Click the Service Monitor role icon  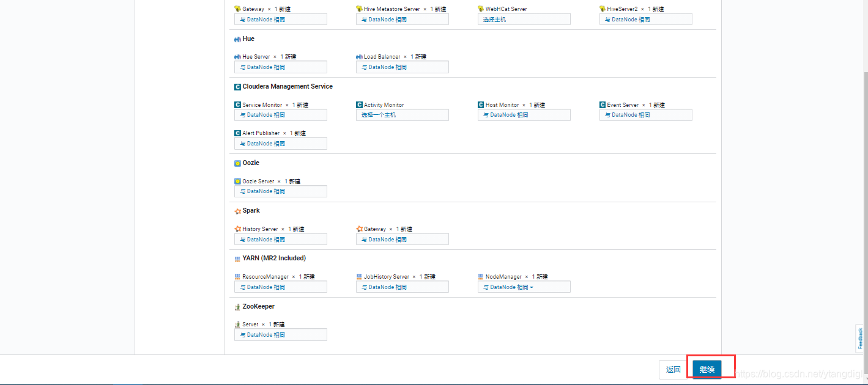(x=237, y=105)
